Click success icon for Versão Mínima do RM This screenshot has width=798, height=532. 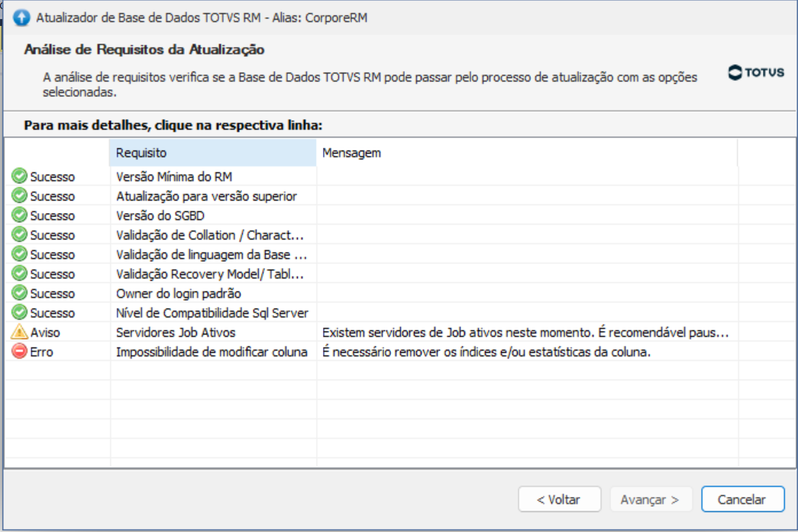point(19,176)
